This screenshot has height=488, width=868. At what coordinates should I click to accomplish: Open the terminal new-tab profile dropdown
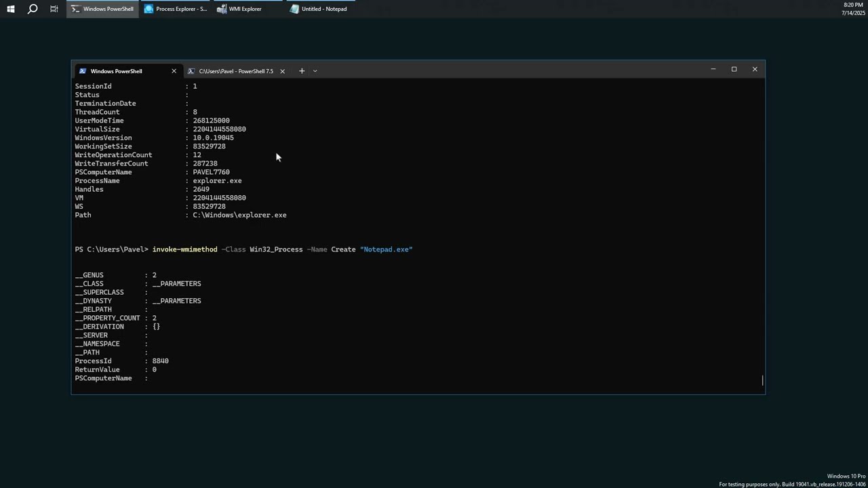(315, 70)
